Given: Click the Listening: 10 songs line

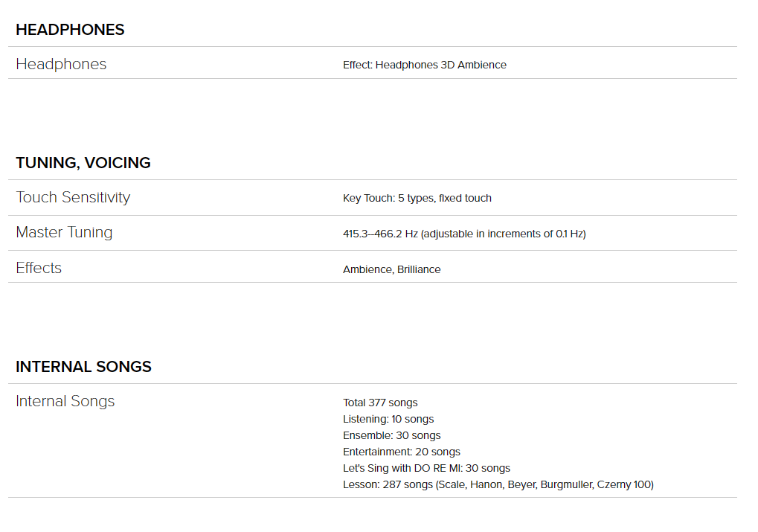Looking at the screenshot, I should [x=388, y=419].
